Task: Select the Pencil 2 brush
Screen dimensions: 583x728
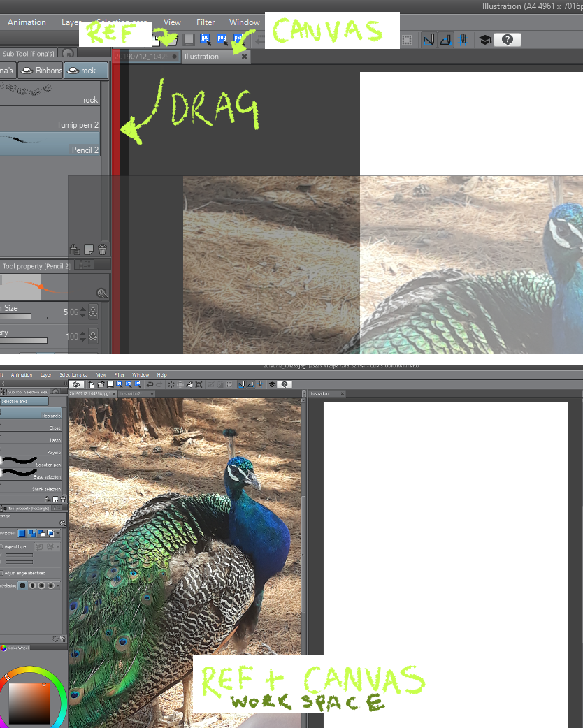Action: [x=50, y=144]
